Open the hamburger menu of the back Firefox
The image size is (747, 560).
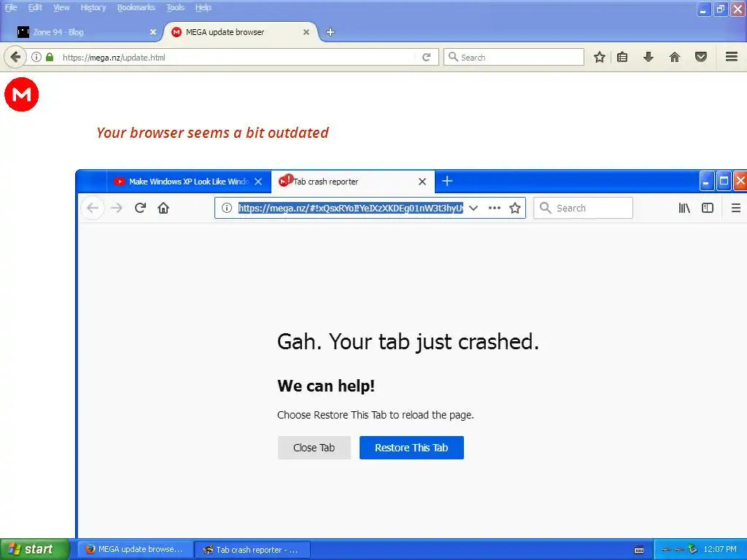tap(732, 57)
